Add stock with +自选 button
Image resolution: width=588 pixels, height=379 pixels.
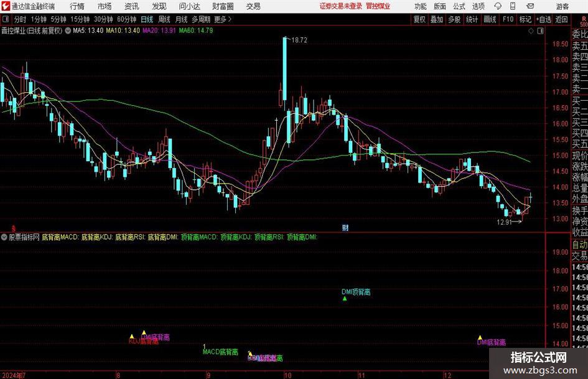544,19
